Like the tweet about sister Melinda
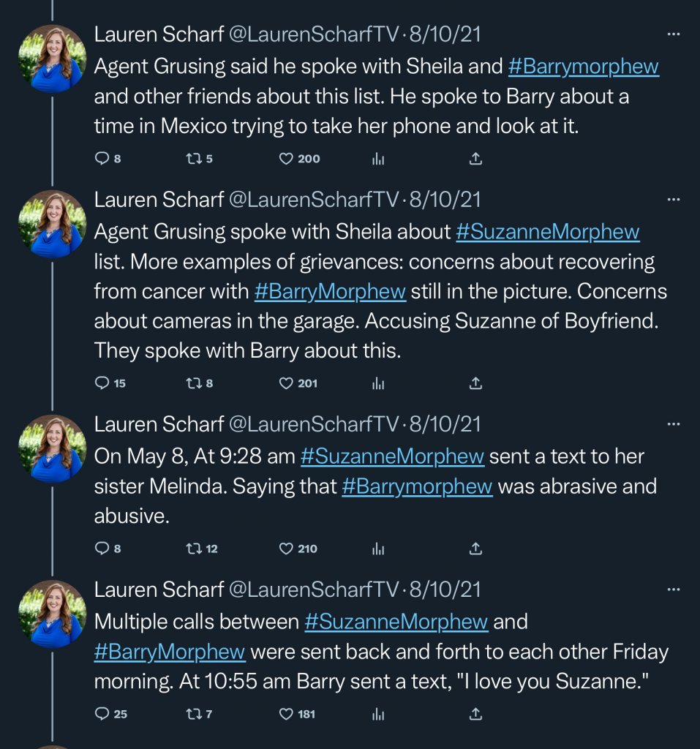This screenshot has width=700, height=749. (x=287, y=548)
